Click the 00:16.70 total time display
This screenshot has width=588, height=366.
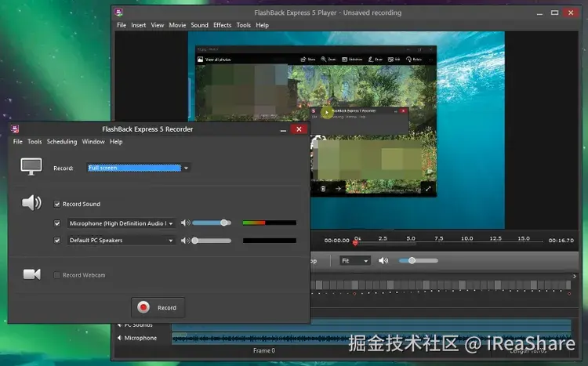point(561,241)
